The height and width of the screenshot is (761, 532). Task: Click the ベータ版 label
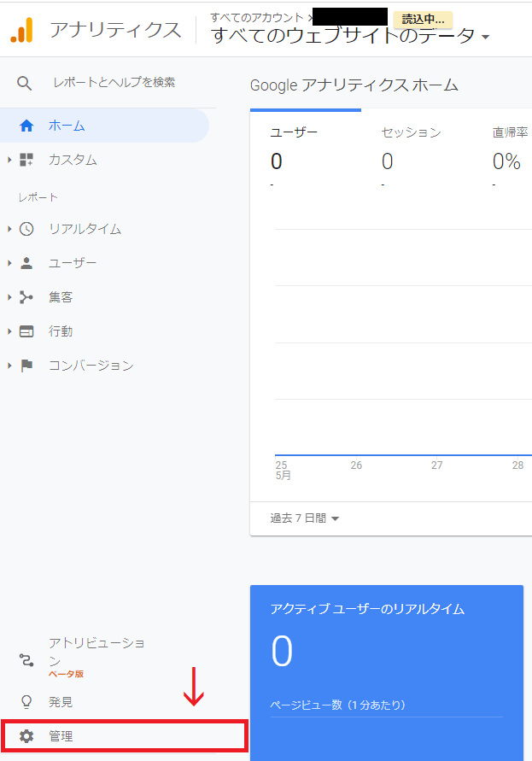point(67,674)
